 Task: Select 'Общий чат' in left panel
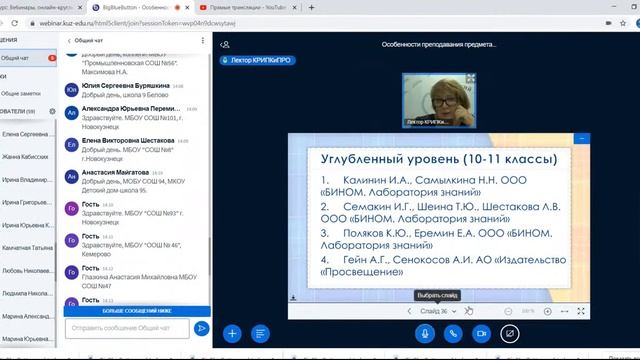28,58
